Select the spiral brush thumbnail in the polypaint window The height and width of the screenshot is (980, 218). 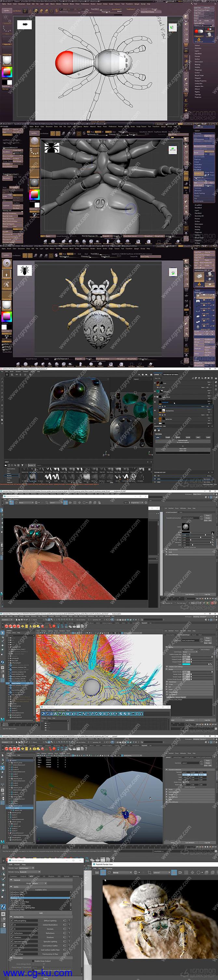coord(7,264)
